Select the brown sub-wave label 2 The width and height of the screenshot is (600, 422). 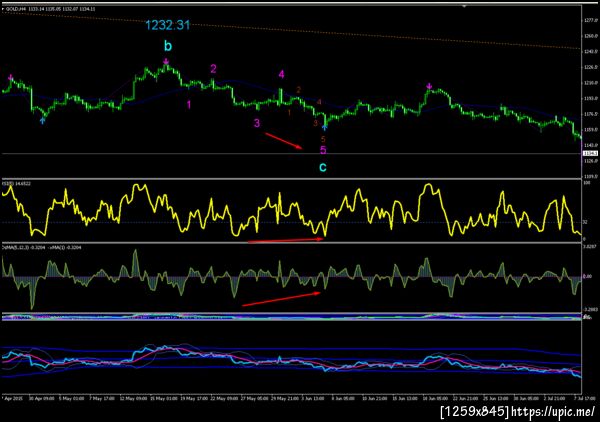tap(298, 90)
